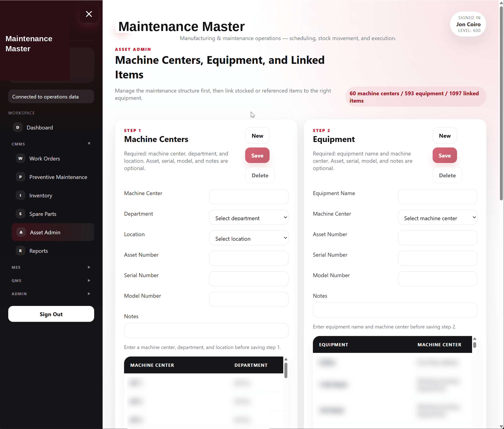Click MACHINE CENTER header in Equipment table

point(439,345)
